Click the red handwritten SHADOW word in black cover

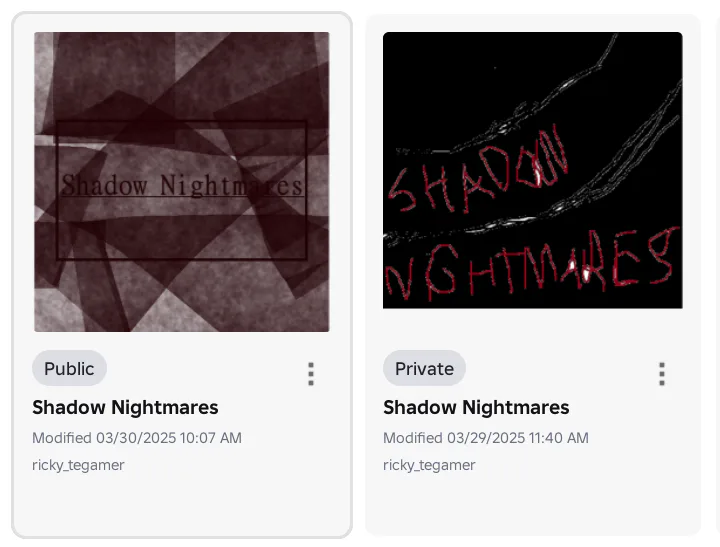(x=478, y=170)
